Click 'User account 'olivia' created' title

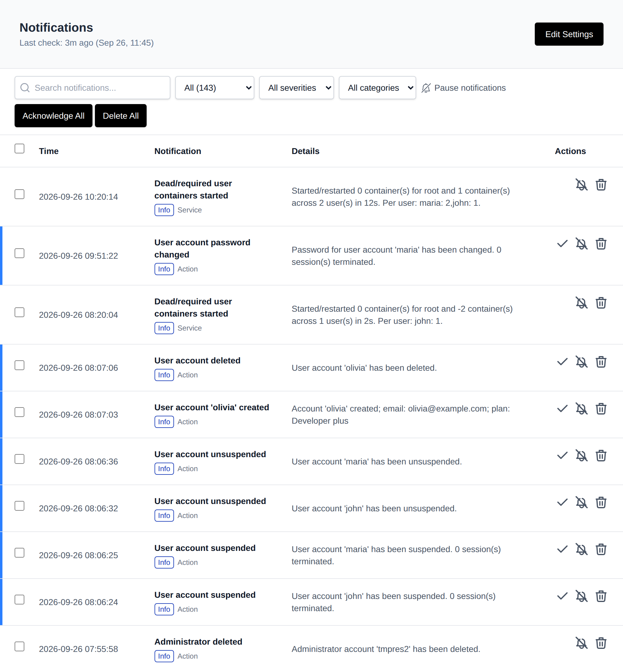pos(212,408)
